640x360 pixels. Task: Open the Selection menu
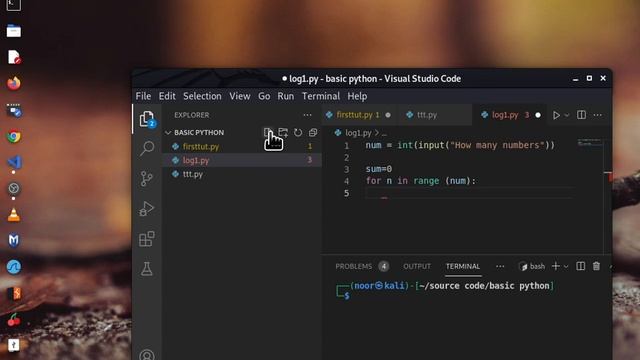[202, 96]
